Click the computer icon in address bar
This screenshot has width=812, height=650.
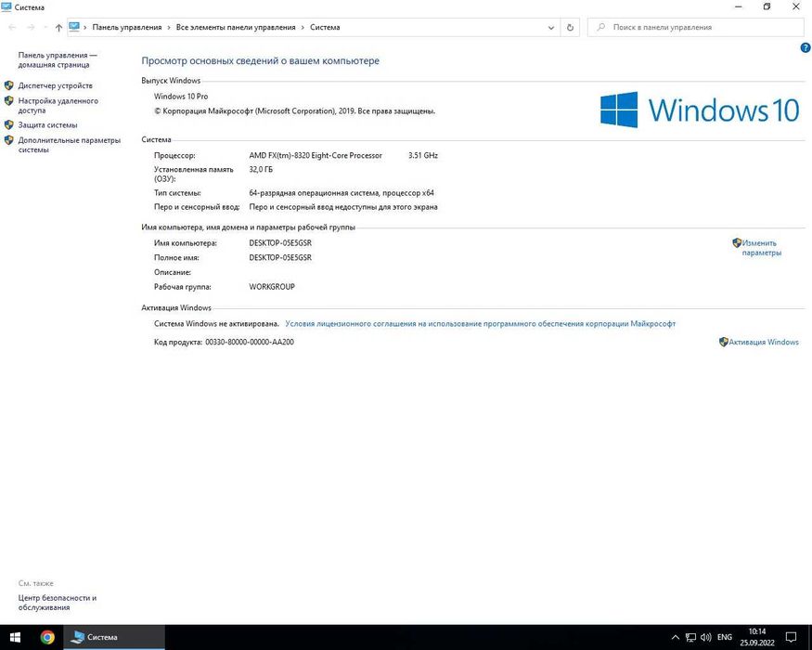[x=74, y=27]
